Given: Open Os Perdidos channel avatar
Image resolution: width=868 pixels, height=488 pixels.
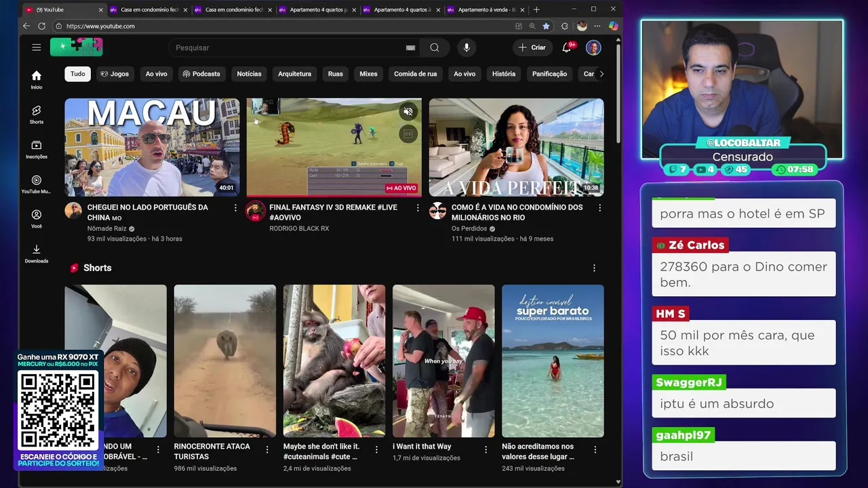Looking at the screenshot, I should pyautogui.click(x=437, y=210).
